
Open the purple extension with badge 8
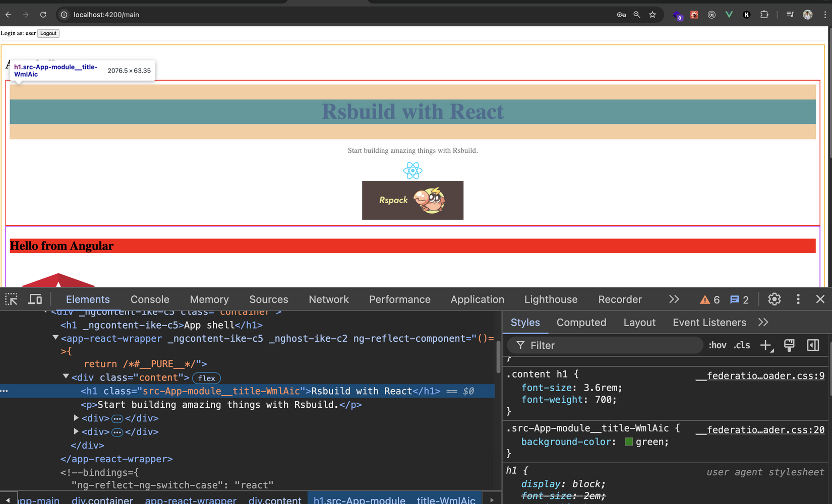point(678,15)
